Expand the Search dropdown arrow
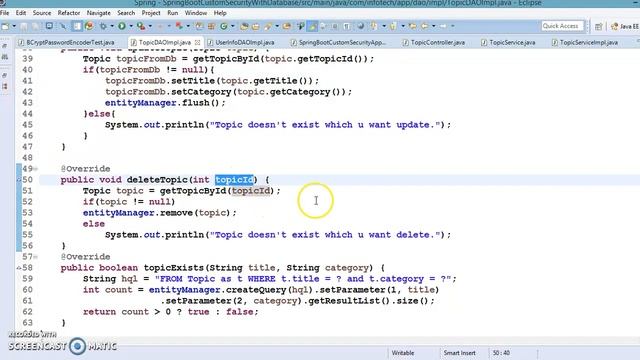The width and height of the screenshot is (640, 360). (277, 26)
